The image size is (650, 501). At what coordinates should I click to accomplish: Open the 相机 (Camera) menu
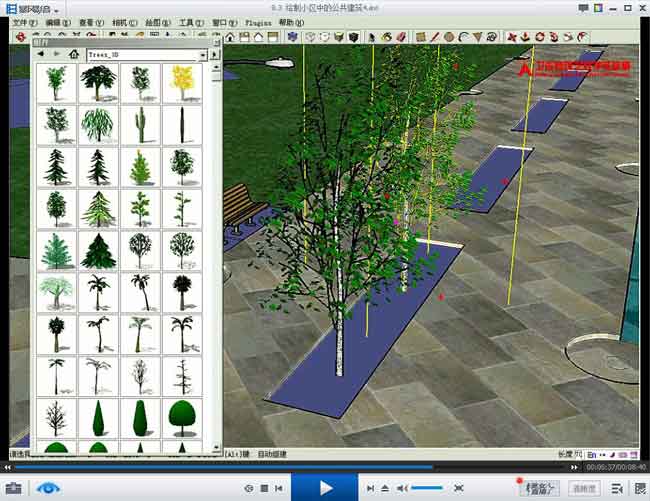[x=124, y=23]
